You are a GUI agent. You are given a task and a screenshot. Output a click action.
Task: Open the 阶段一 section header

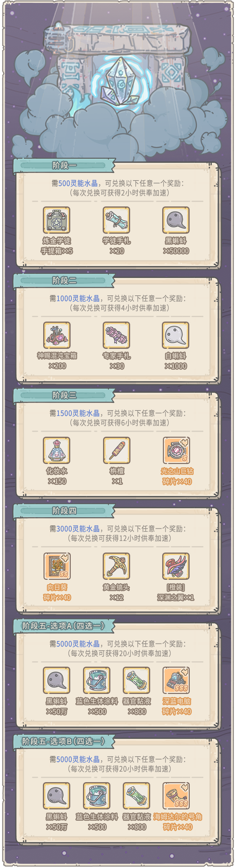point(64,166)
